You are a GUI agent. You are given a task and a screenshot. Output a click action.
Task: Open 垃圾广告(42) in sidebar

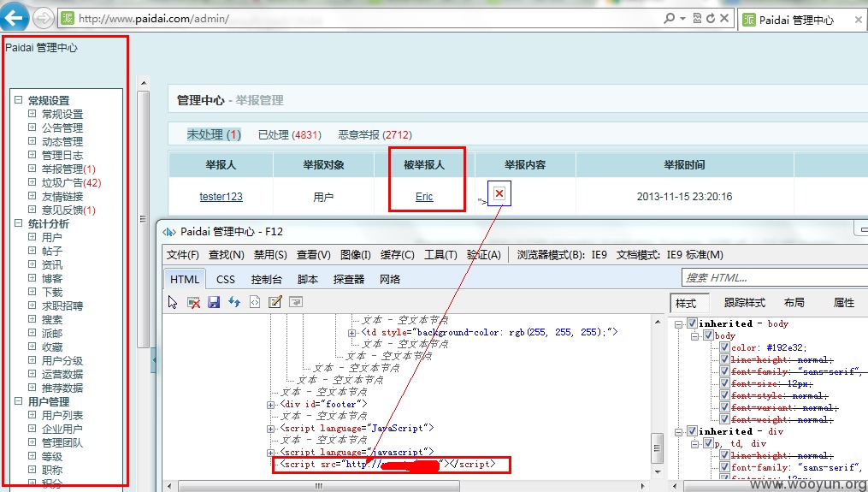click(x=72, y=183)
